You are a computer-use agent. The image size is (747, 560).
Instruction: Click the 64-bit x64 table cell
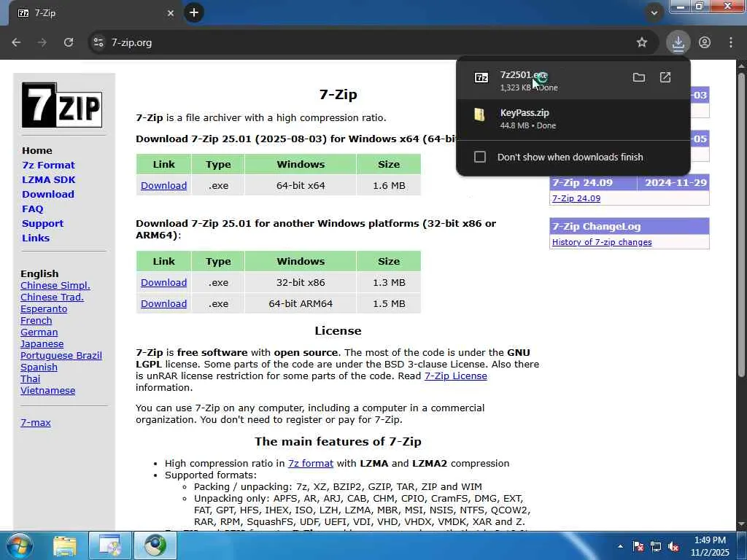[301, 186]
